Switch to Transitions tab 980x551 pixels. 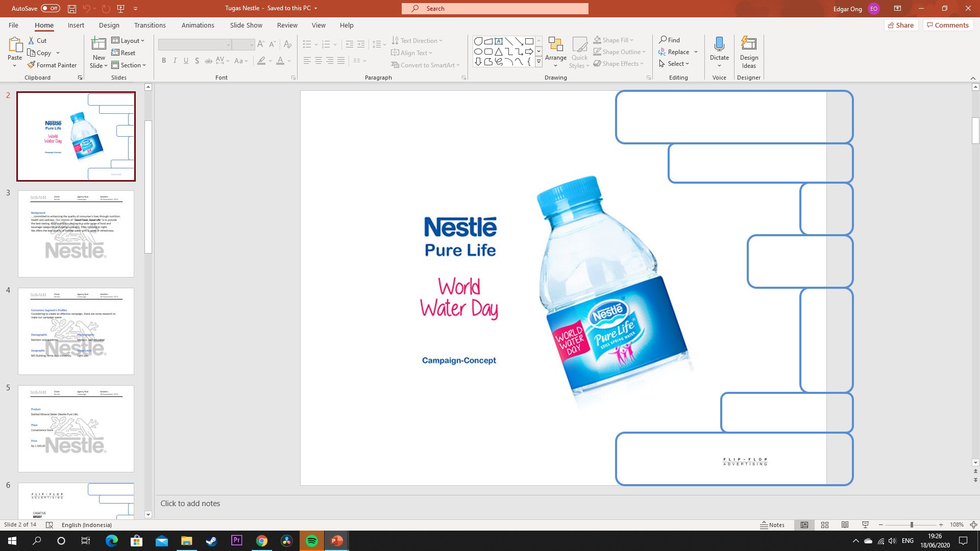150,25
